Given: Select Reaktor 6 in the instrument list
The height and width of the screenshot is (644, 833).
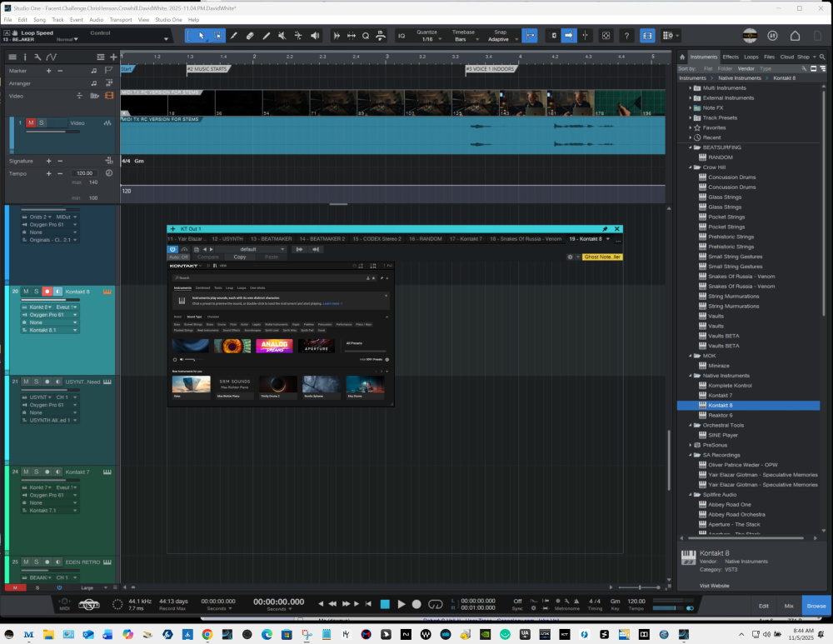Looking at the screenshot, I should (x=721, y=415).
